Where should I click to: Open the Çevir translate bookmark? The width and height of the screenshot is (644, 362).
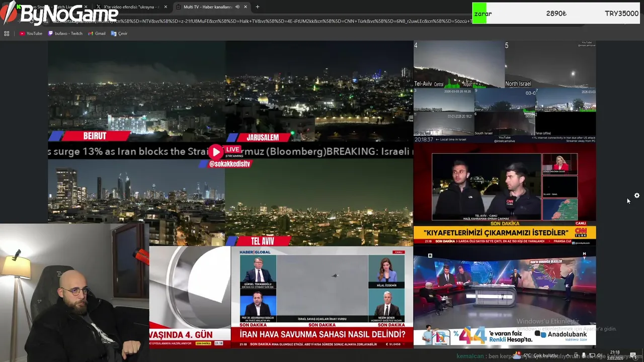pos(119,34)
